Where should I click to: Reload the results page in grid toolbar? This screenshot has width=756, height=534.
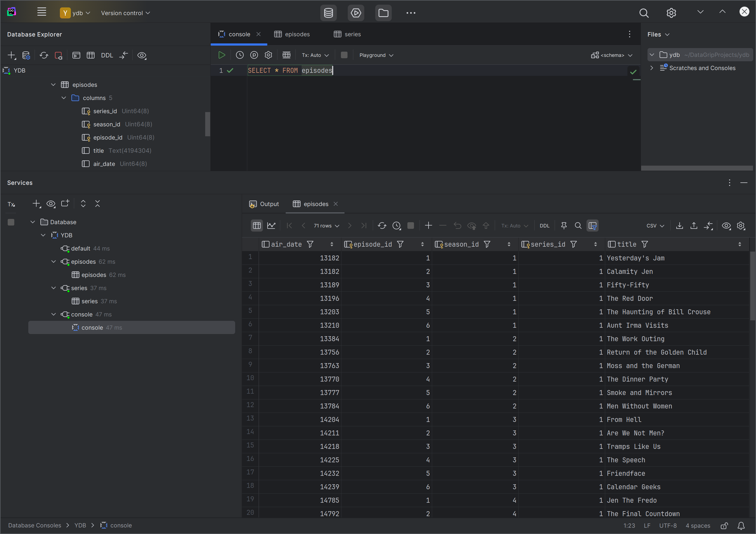(x=382, y=226)
